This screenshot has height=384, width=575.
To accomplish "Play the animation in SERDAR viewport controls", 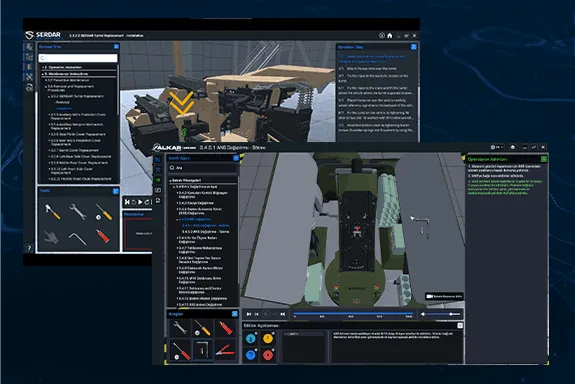I will (x=140, y=202).
